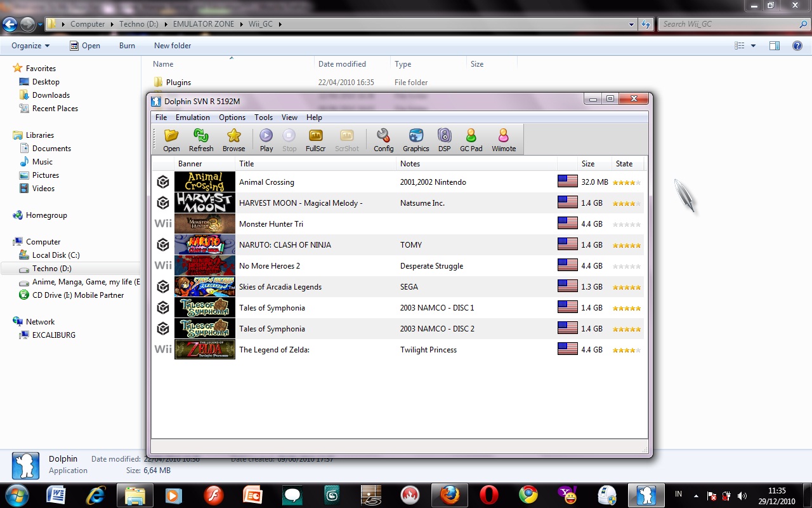Show hidden icons in the system tray
812x508 pixels.
click(x=697, y=495)
